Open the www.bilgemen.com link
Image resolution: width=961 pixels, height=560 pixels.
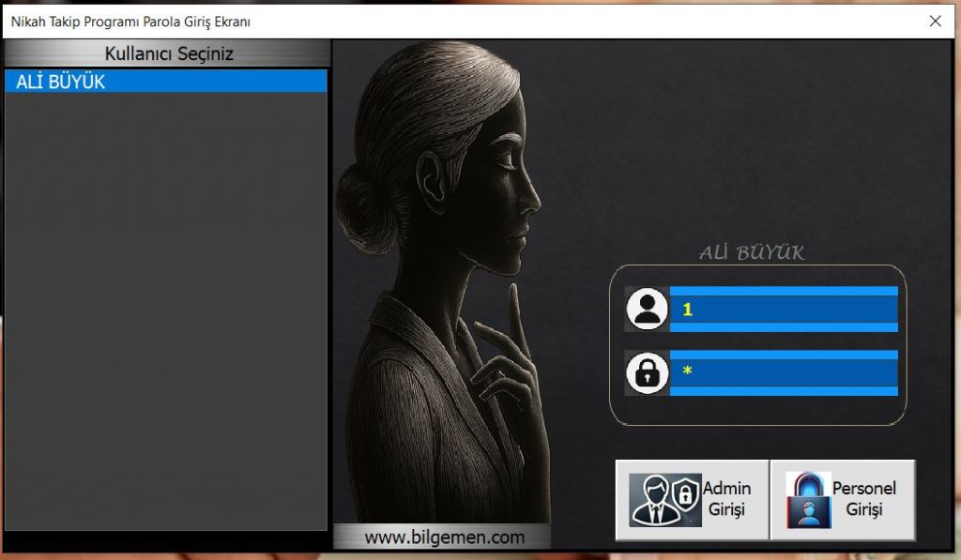pyautogui.click(x=444, y=537)
